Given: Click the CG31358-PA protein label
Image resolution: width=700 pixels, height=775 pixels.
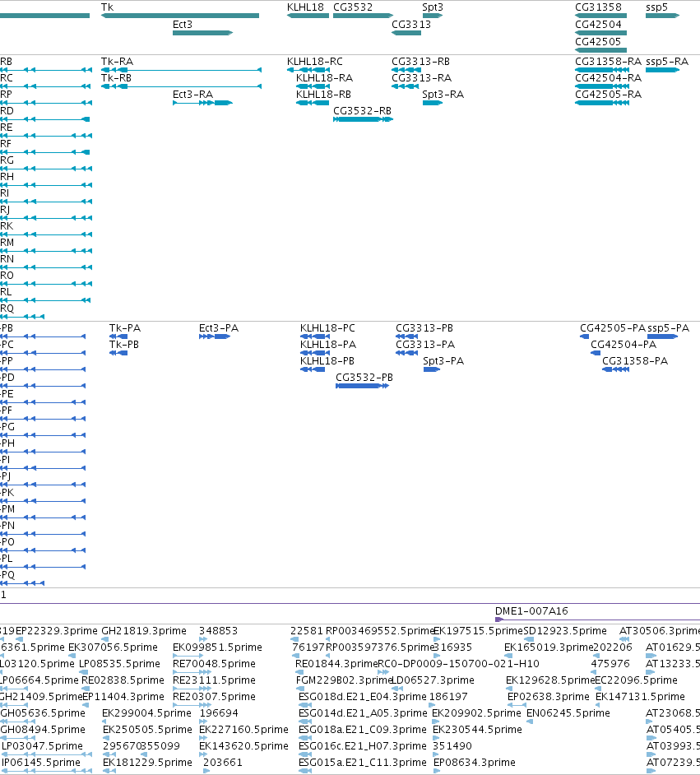Looking at the screenshot, I should pos(635,361).
